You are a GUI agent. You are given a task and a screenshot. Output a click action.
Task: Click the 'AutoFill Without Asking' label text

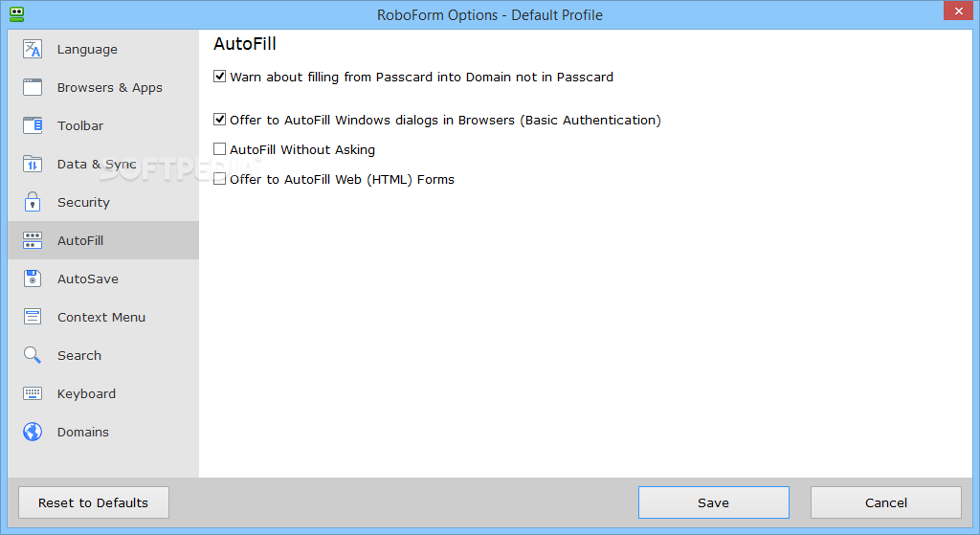coord(302,149)
